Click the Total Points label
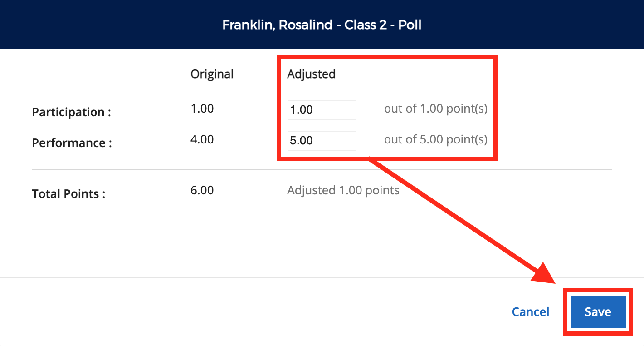Viewport: 644px width, 346px height. tap(68, 193)
